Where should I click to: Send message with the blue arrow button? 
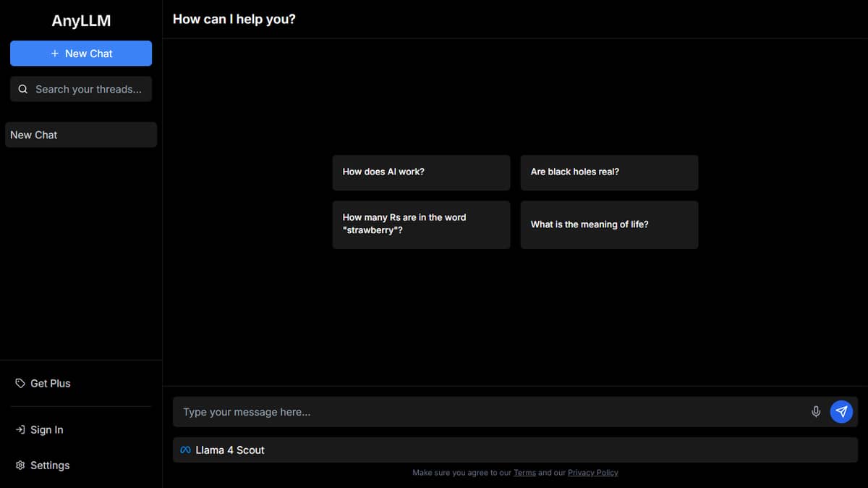coord(841,412)
